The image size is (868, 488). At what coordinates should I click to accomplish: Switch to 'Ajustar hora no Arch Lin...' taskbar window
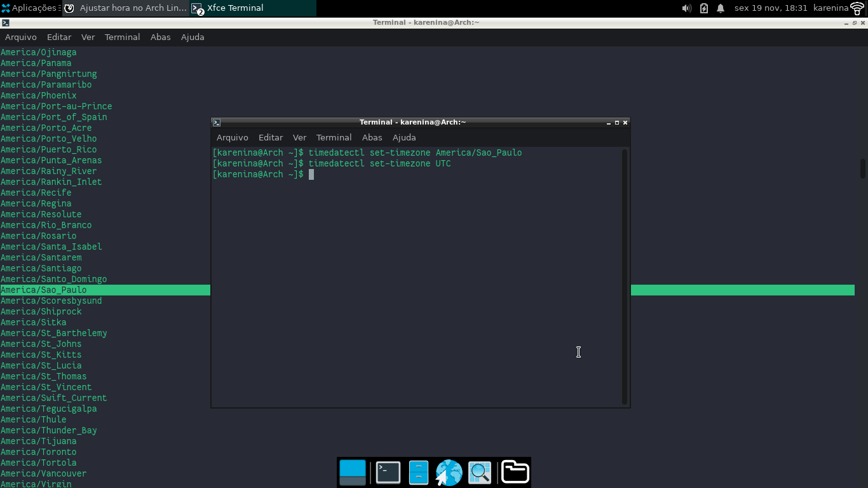point(126,8)
